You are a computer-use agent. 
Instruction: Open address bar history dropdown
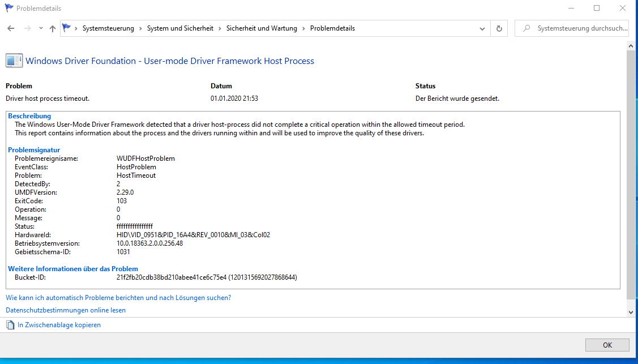pyautogui.click(x=482, y=28)
